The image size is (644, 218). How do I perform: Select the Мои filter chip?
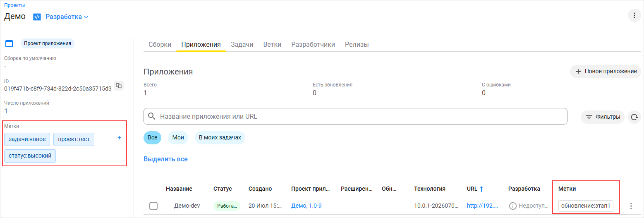click(178, 137)
